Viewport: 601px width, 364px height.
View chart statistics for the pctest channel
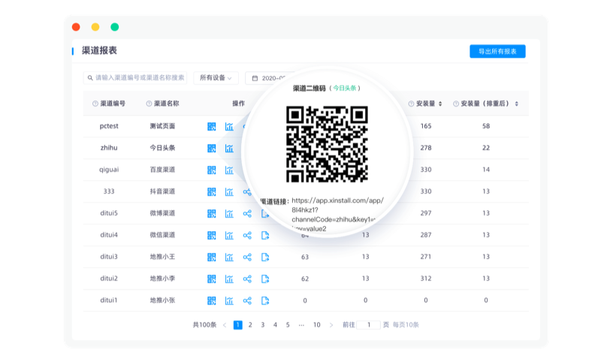(x=229, y=126)
